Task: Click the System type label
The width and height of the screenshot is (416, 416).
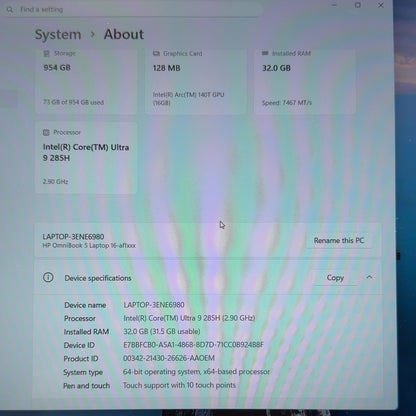Action: 83,372
